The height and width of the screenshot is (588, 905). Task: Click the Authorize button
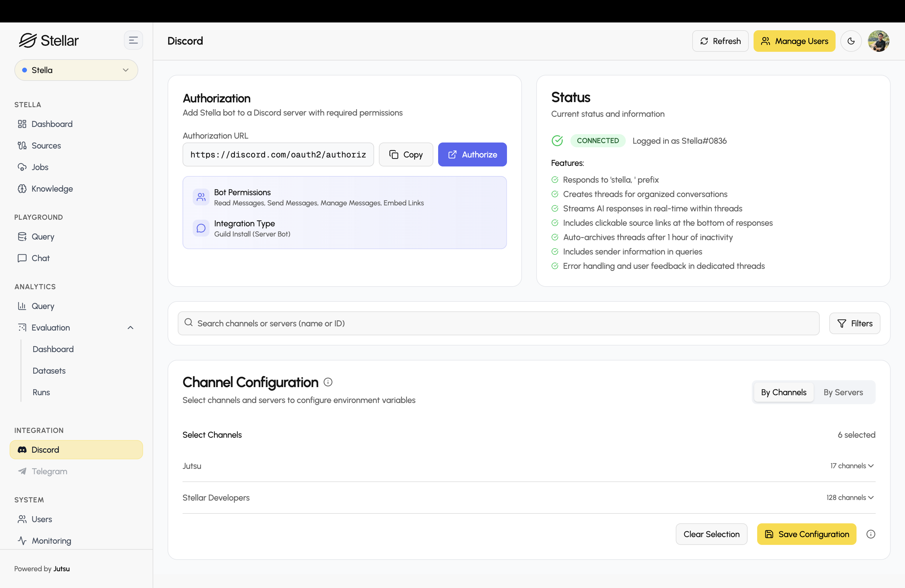[x=472, y=154]
